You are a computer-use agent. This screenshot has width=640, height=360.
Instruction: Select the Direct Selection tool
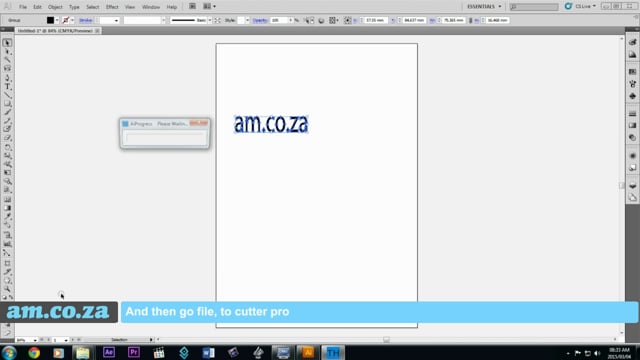[7, 51]
